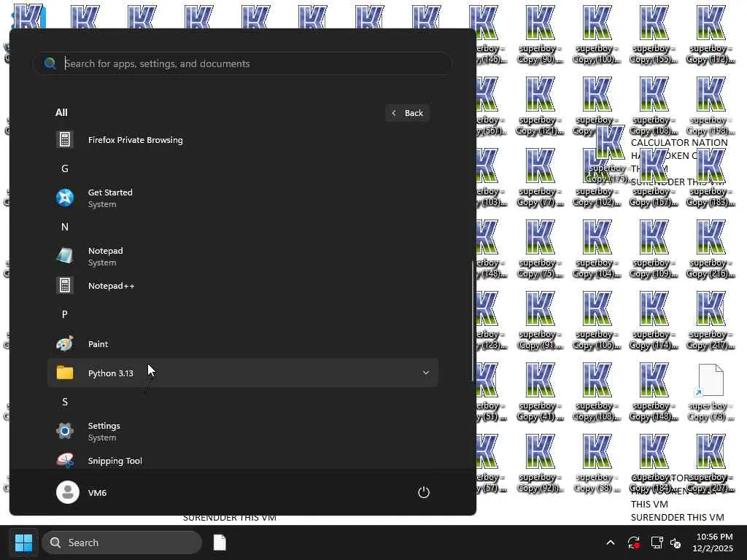This screenshot has width=747, height=560.
Task: Select superboy - Copy (109) desktop icon
Action: point(654,249)
